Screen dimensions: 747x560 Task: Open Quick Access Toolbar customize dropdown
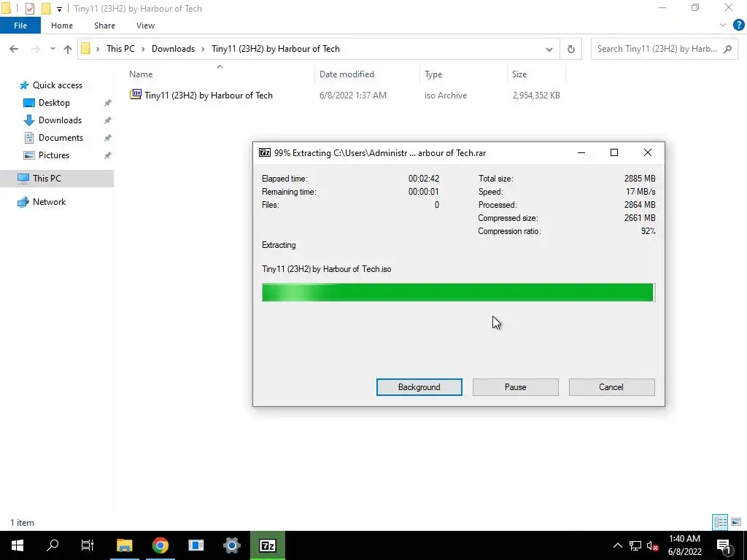pos(59,9)
